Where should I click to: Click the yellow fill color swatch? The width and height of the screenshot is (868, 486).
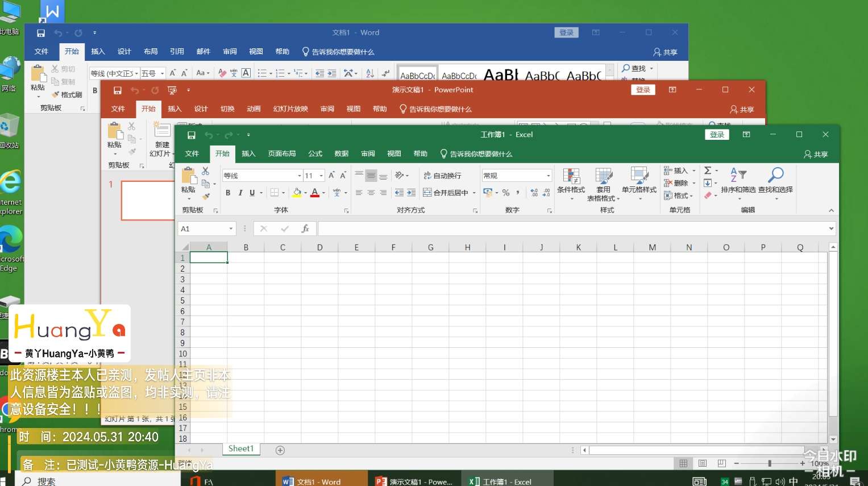pyautogui.click(x=297, y=193)
